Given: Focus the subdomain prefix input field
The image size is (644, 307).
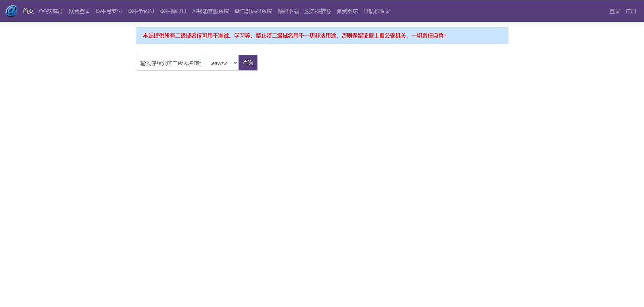Looking at the screenshot, I should [x=170, y=63].
